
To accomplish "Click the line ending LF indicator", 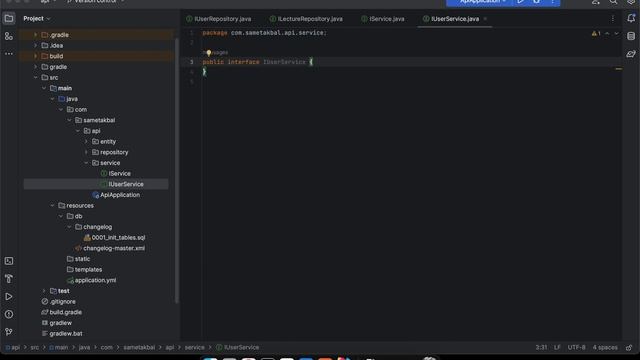I will [x=557, y=348].
